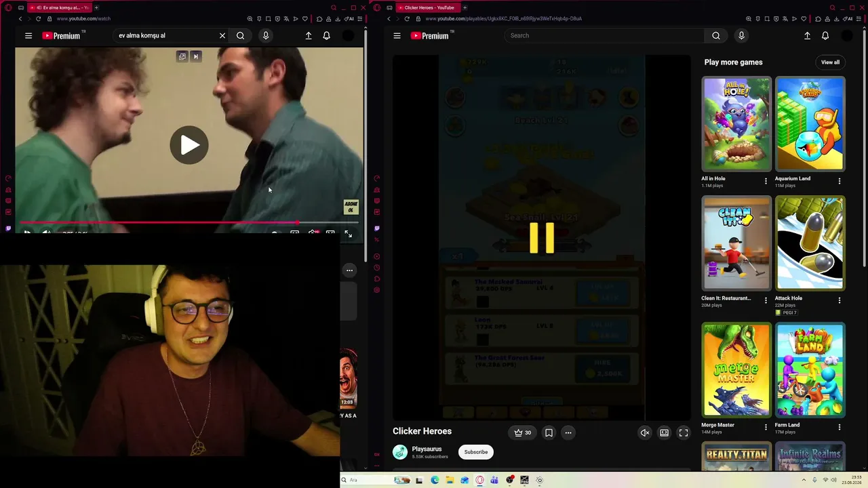Open the Playsaurus channel link
The image size is (868, 488).
[x=427, y=449]
